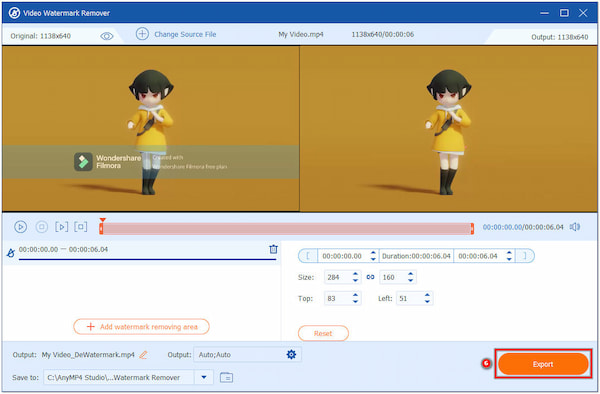Decrease the Size width value
Viewport: 600px width, 394px height.
tap(355, 281)
